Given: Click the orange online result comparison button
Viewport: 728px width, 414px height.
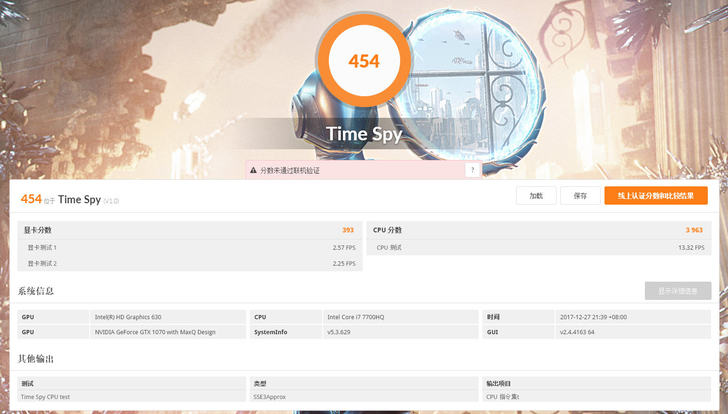Looking at the screenshot, I should [x=656, y=196].
